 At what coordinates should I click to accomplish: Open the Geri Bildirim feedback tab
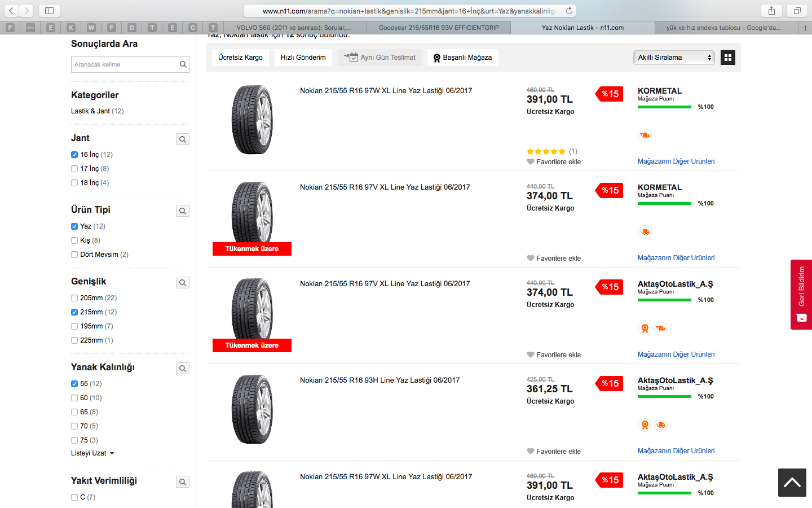click(801, 294)
